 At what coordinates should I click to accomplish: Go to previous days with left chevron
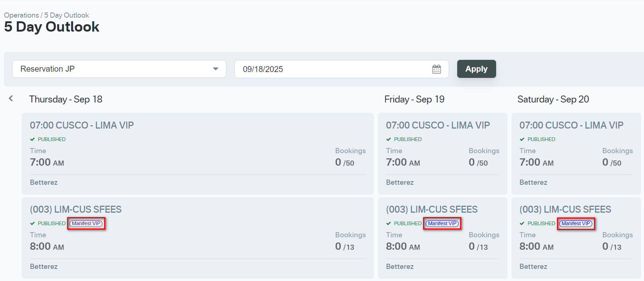pyautogui.click(x=11, y=98)
